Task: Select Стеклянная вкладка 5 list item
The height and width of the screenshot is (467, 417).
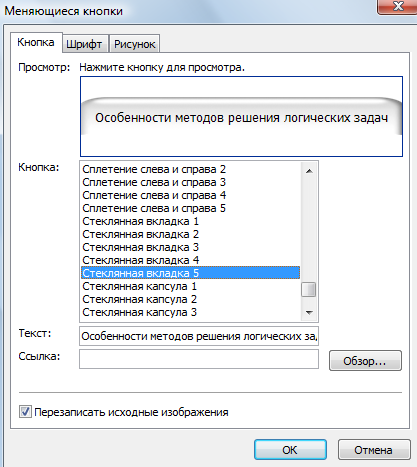Action: (191, 273)
